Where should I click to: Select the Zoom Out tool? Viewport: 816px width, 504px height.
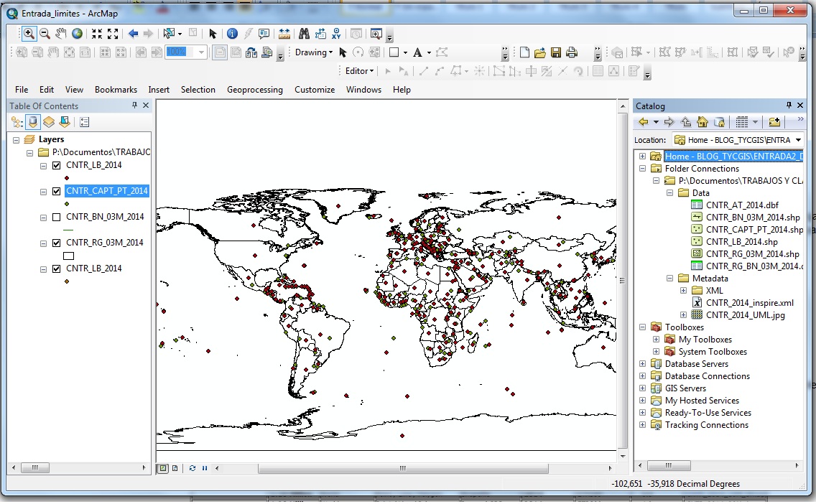(45, 34)
